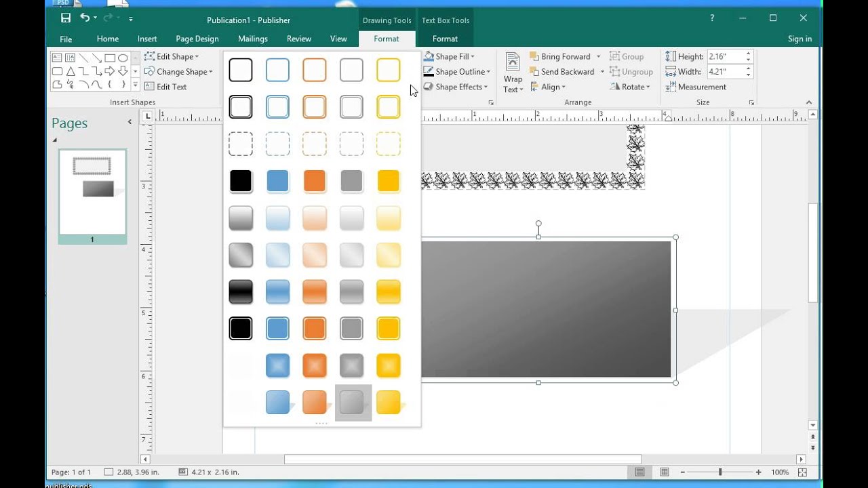Apply the dashed black outline shape style
Screen dimensions: 868x488
pyautogui.click(x=241, y=144)
